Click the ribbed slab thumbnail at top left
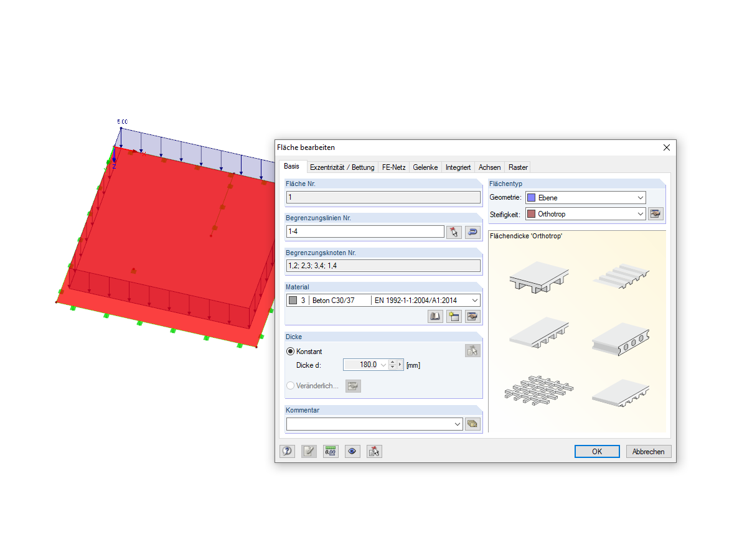Viewport: 747px width, 560px height. coord(539,276)
